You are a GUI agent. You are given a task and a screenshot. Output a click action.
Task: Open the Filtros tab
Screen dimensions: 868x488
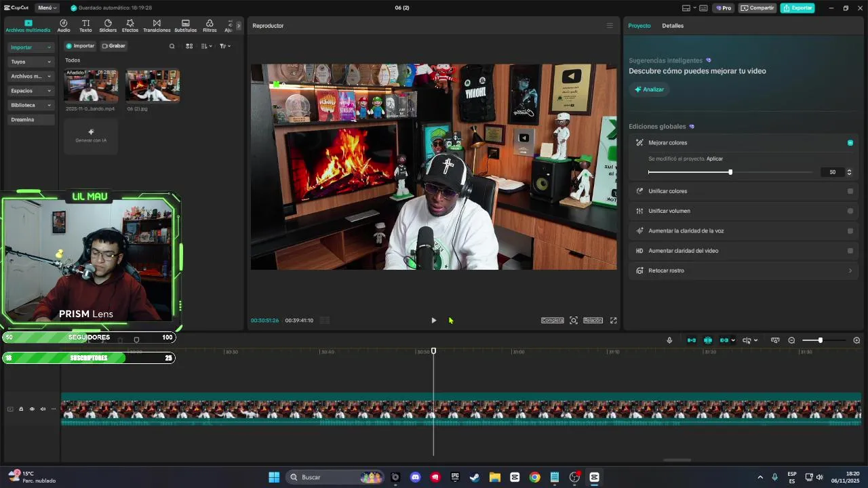point(210,26)
